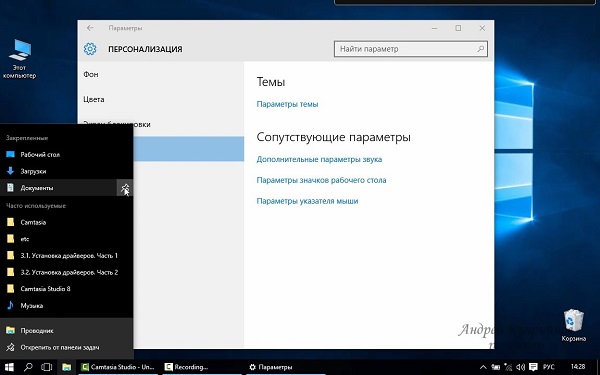The height and width of the screenshot is (375, 600).
Task: Open Загрузки in the jump list
Action: 67,171
